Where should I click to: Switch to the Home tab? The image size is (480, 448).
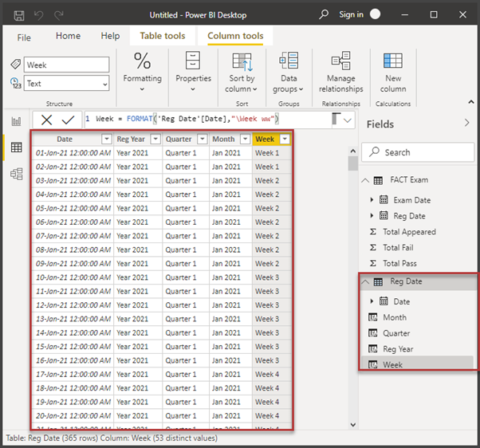point(68,36)
